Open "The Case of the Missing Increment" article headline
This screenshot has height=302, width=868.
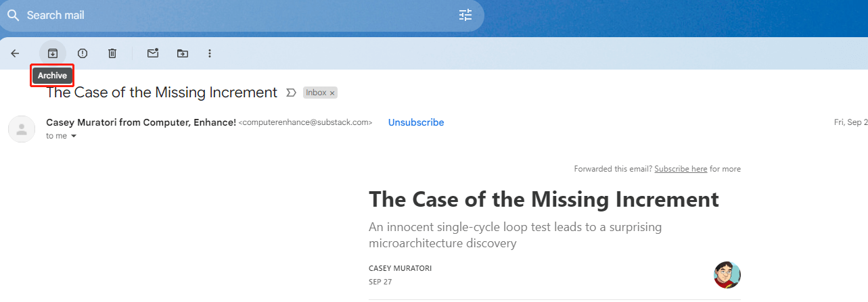[543, 199]
